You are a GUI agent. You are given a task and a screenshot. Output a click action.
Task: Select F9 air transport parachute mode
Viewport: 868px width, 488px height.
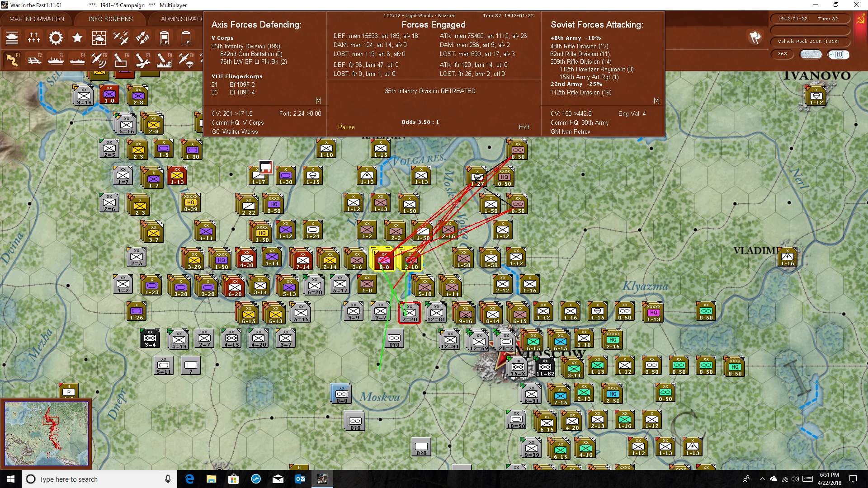[x=186, y=60]
